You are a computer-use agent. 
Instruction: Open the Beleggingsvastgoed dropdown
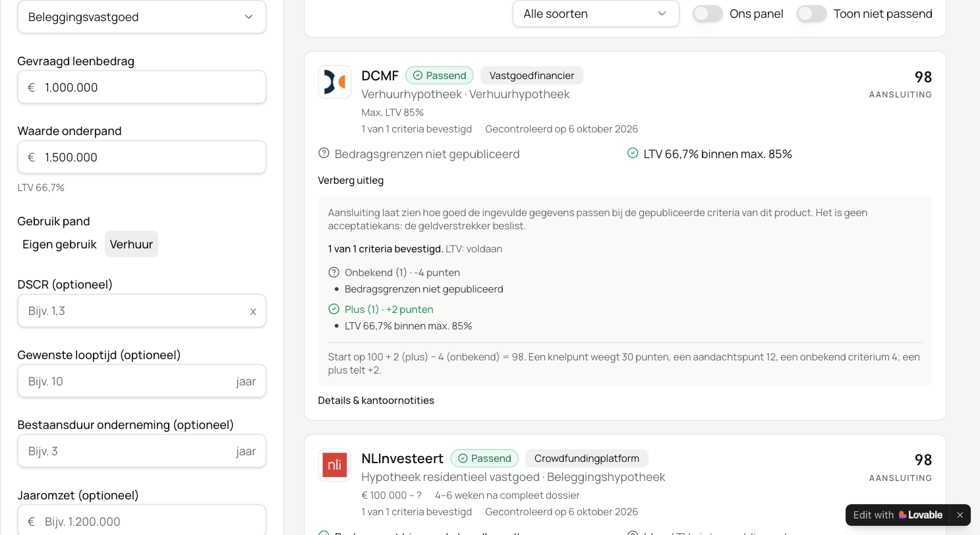point(142,17)
